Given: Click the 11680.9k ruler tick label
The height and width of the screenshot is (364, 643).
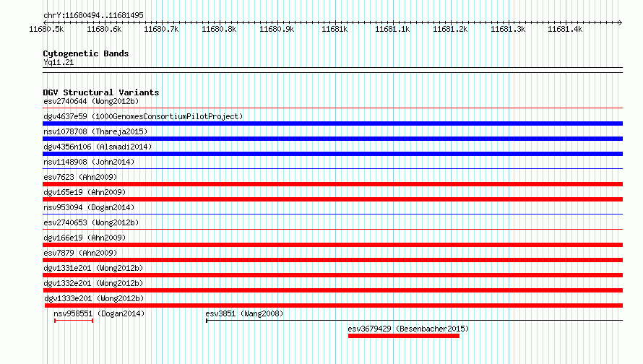Looking at the screenshot, I should (277, 29).
